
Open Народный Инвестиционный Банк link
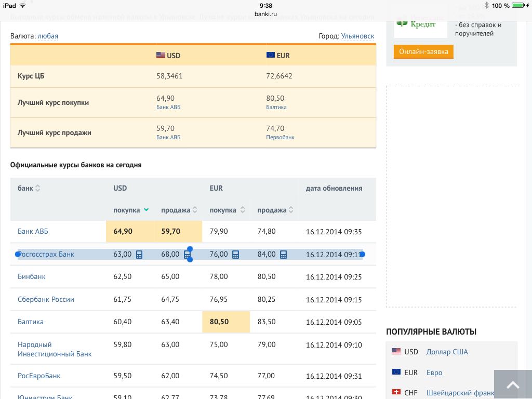point(55,349)
